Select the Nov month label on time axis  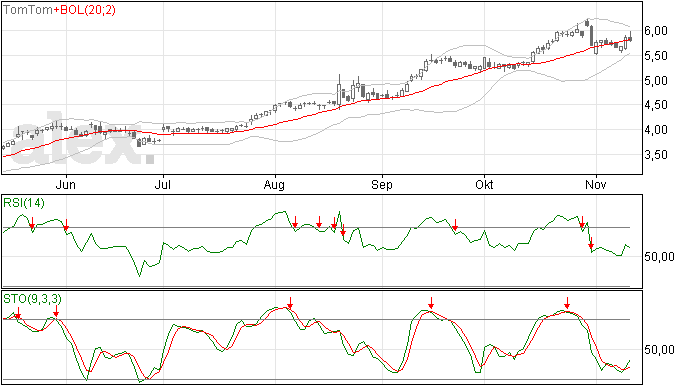click(x=596, y=184)
